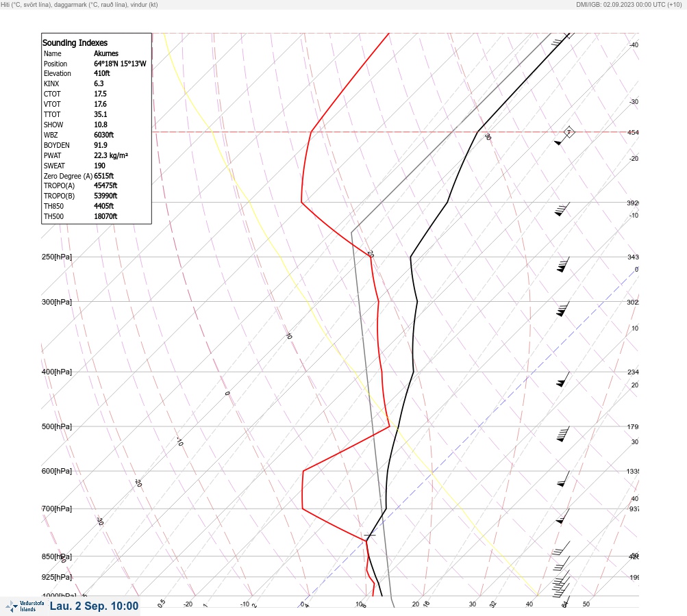Click the 400[hPa] pressure label

click(57, 372)
